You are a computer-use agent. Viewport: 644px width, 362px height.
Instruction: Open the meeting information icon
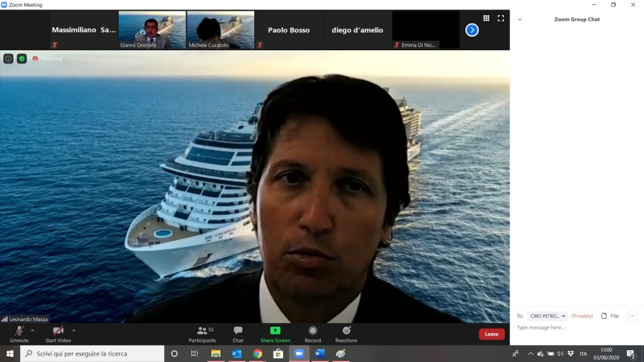click(x=8, y=58)
